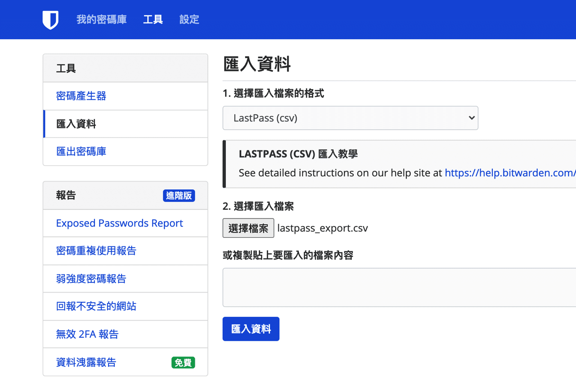Click the 進階版 premium badge
This screenshot has height=392, width=576.
(x=179, y=196)
